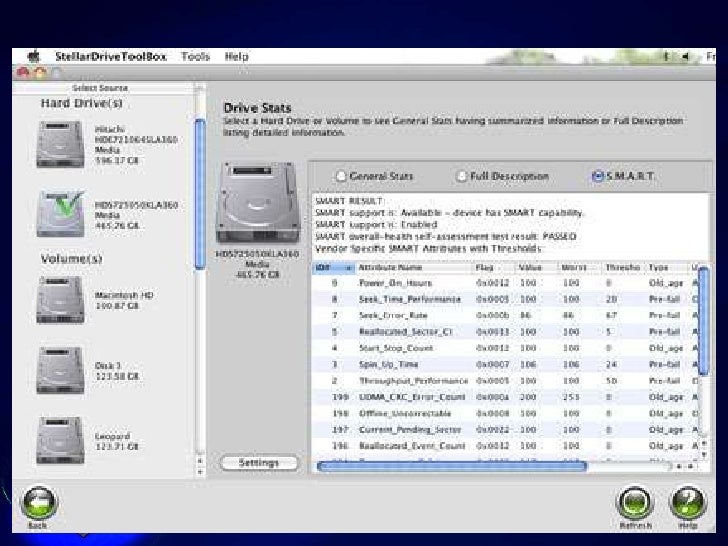Click the UDMA_CRC_Error_Count attribute row
The image size is (728, 546).
pos(505,397)
